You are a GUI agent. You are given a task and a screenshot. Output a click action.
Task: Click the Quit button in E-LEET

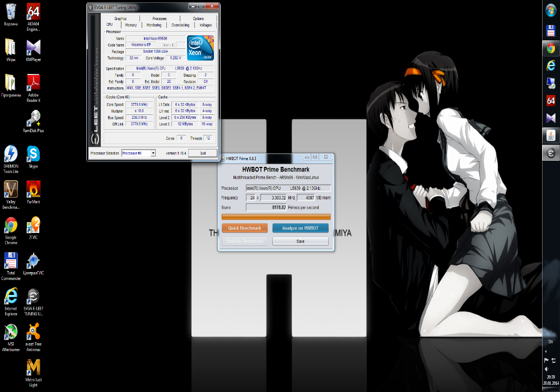pos(203,153)
